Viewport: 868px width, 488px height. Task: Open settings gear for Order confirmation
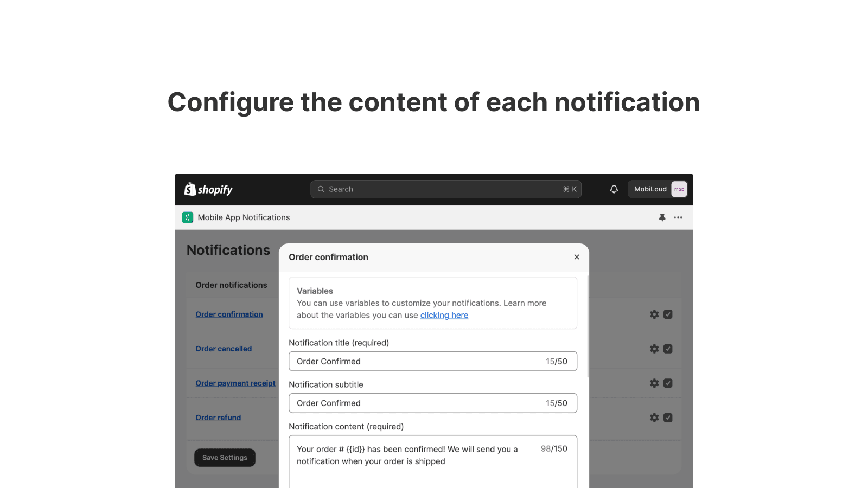[x=654, y=314]
